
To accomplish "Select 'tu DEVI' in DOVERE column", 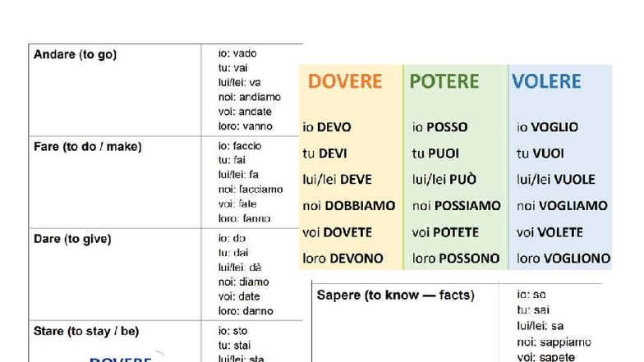I will [325, 154].
